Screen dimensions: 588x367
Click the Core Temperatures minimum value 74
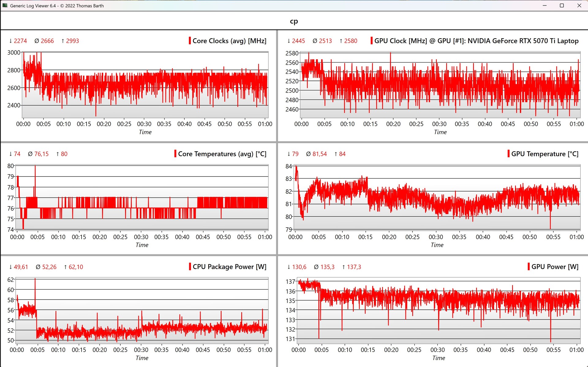[17, 154]
